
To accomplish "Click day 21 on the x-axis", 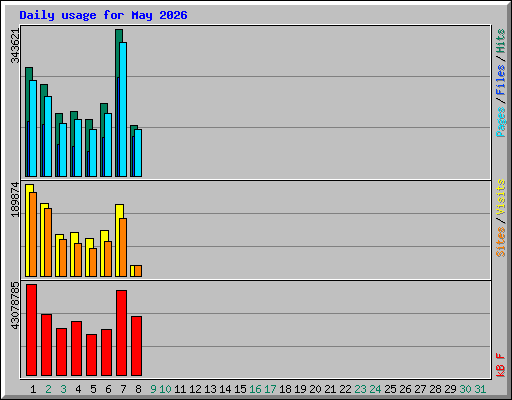I will (330, 389).
